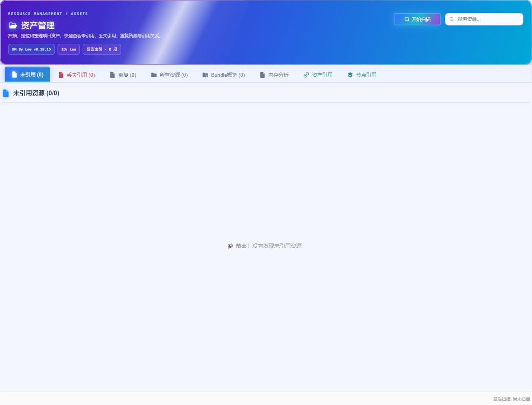
Task: Click the 资产管理 page title
Action: coord(38,26)
